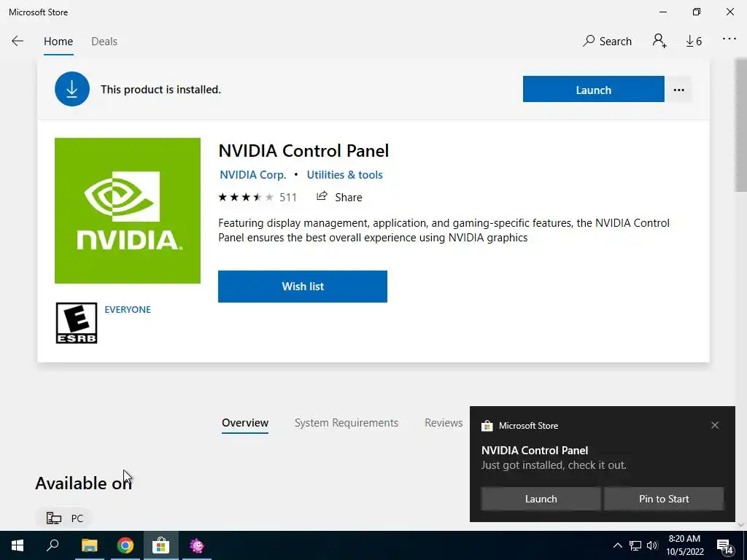Image resolution: width=747 pixels, height=560 pixels.
Task: Open the network tray icon
Action: pyautogui.click(x=635, y=545)
